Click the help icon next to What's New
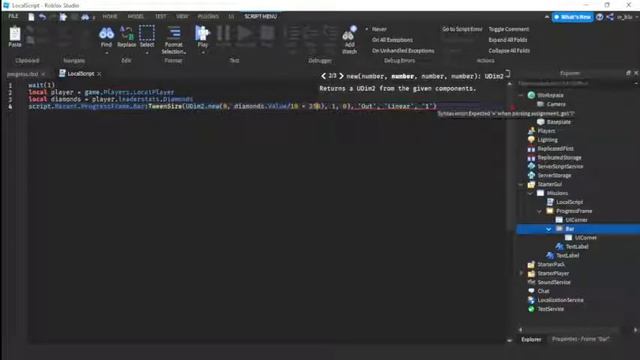Image resolution: width=640 pixels, height=360 pixels. click(x=599, y=17)
